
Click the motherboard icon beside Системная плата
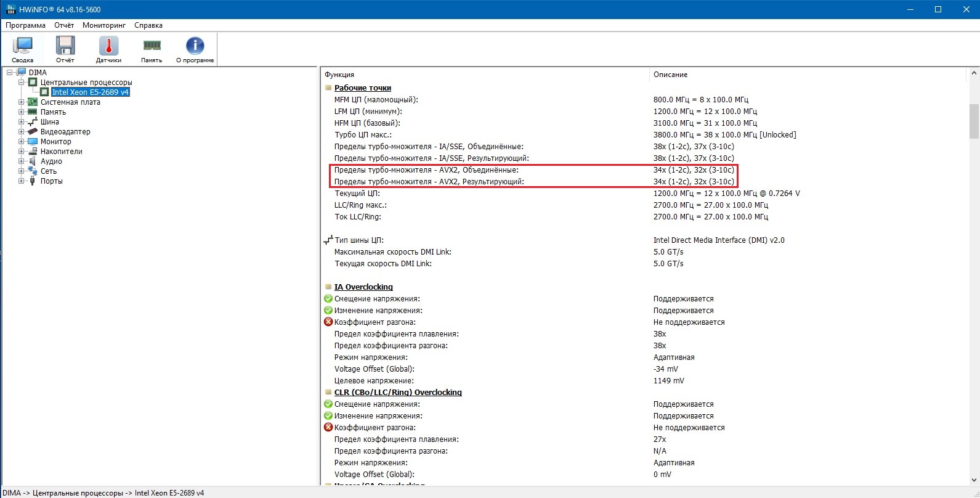(33, 102)
